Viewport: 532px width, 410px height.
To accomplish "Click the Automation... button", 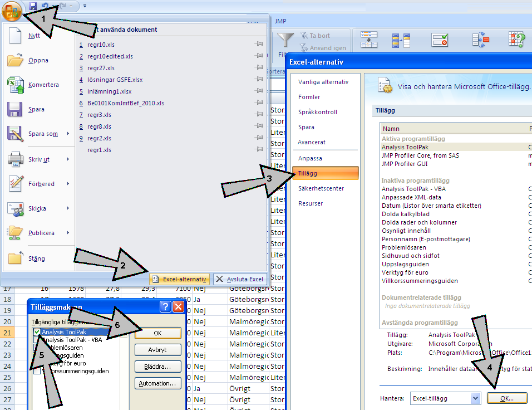I will point(158,383).
